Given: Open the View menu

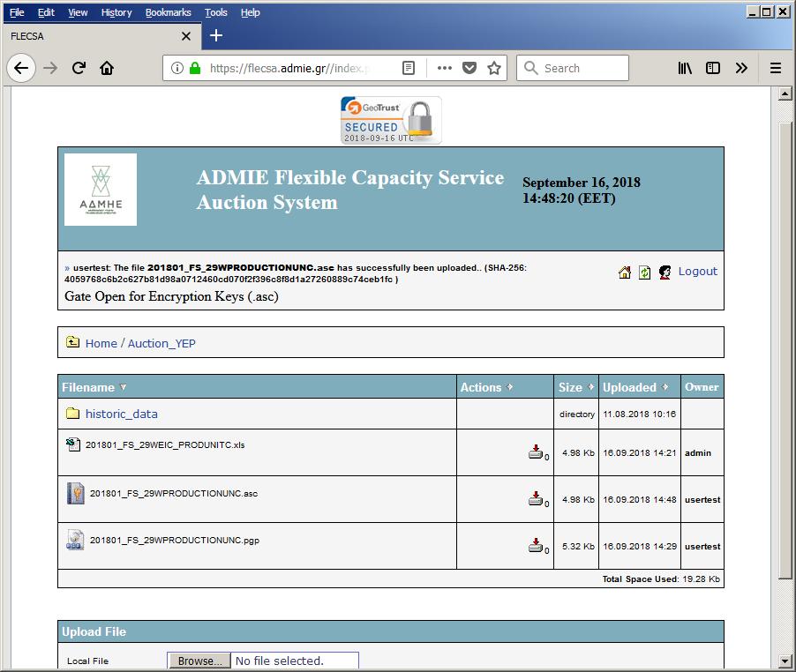Looking at the screenshot, I should (78, 12).
